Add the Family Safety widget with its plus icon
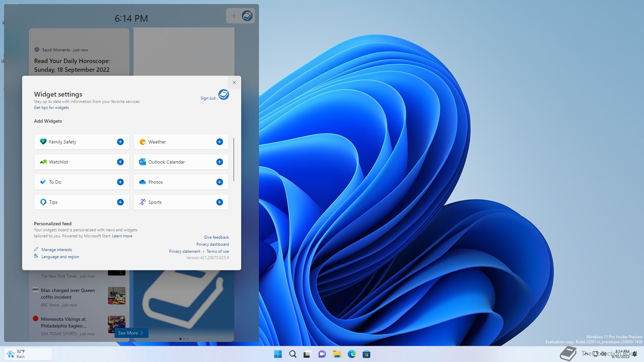Screen dimensions: 644x362 (120, 142)
